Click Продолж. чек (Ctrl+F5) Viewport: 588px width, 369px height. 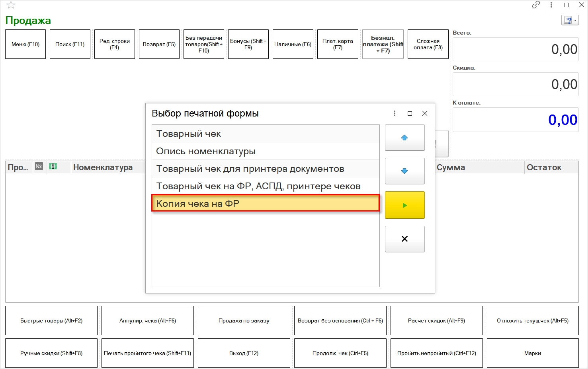pyautogui.click(x=340, y=353)
